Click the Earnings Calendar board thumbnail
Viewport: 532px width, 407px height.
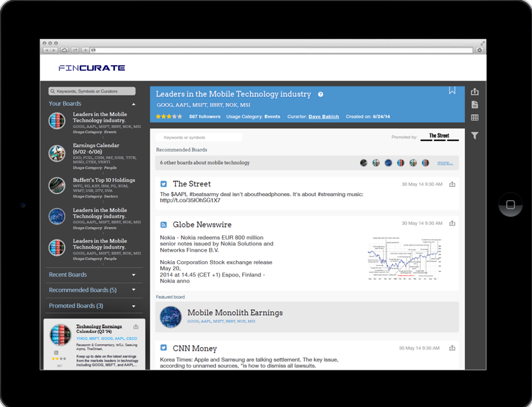(56, 153)
